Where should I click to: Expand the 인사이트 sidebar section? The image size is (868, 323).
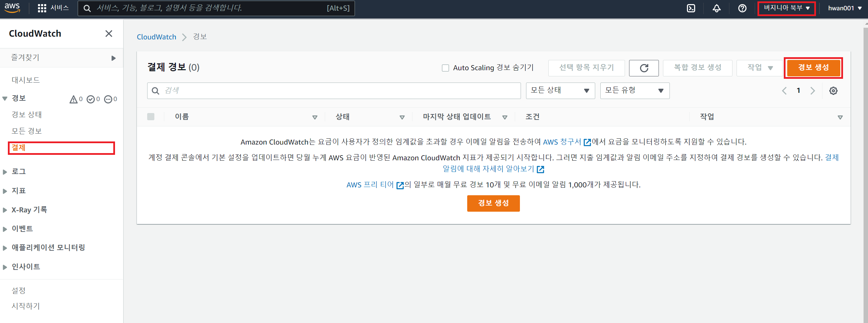pos(5,267)
